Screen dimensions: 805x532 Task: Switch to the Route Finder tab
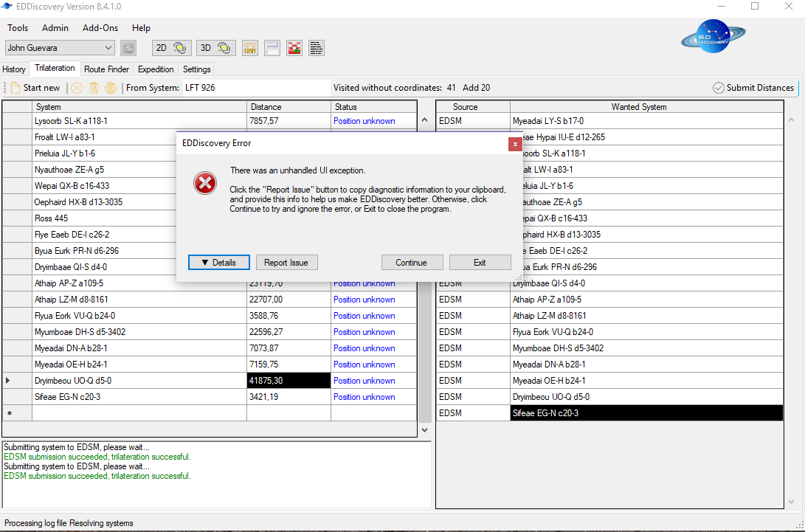coord(106,68)
